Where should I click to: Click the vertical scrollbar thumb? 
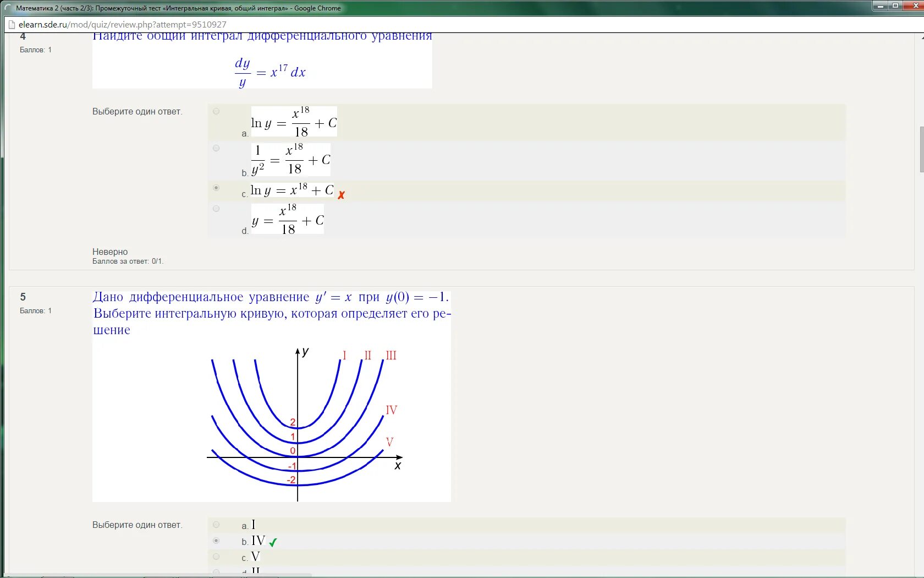click(921, 149)
